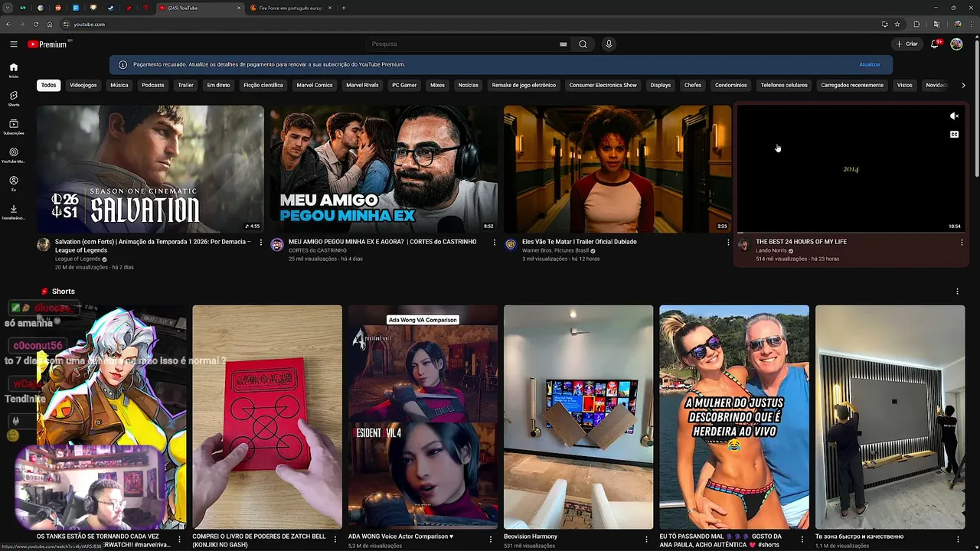980x551 pixels.
Task: Open the A MULHER DO JUSTUS short
Action: click(734, 417)
